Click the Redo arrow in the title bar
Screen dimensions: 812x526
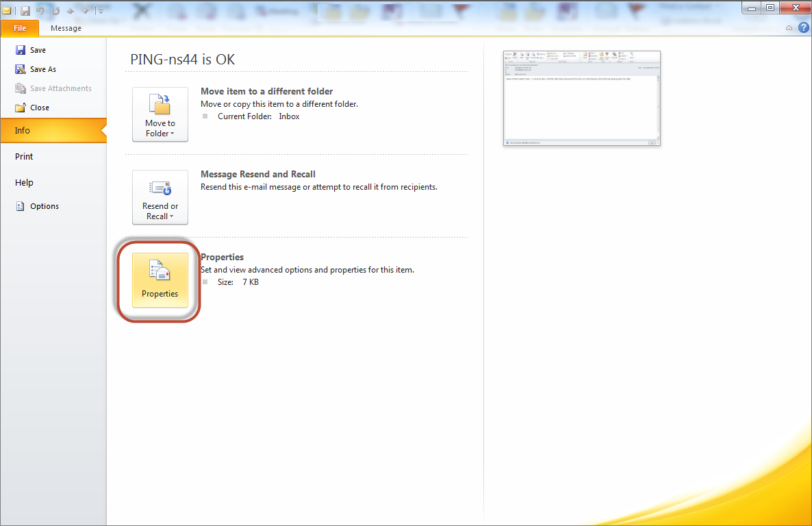point(55,10)
